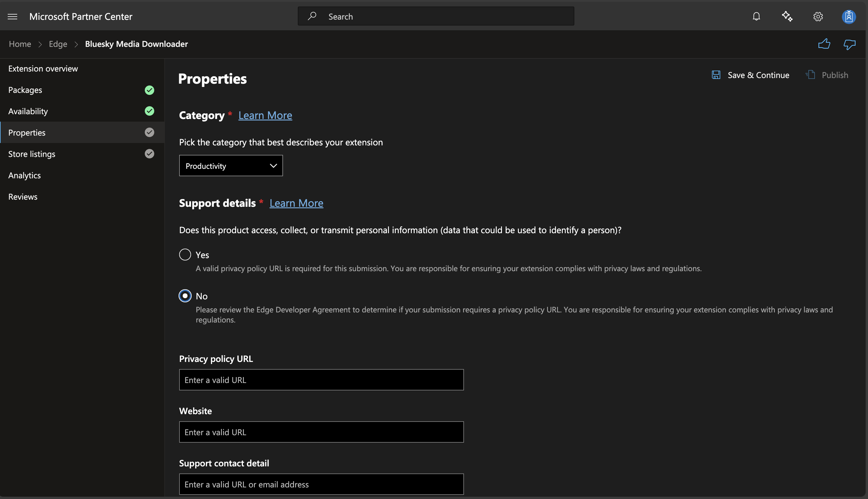The height and width of the screenshot is (499, 868).
Task: Click the Privacy policy URL input field
Action: (x=321, y=380)
